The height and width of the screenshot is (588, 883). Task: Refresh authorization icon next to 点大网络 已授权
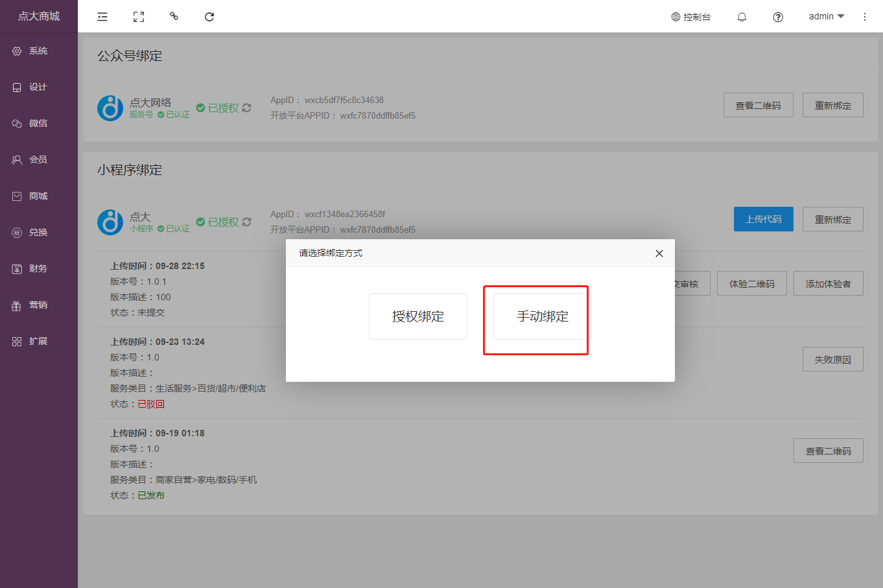246,108
